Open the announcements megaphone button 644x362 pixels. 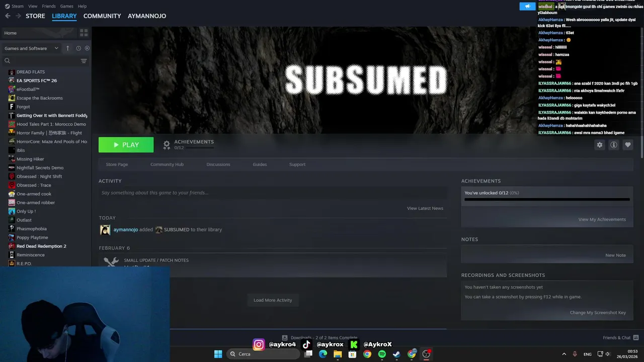point(527,7)
